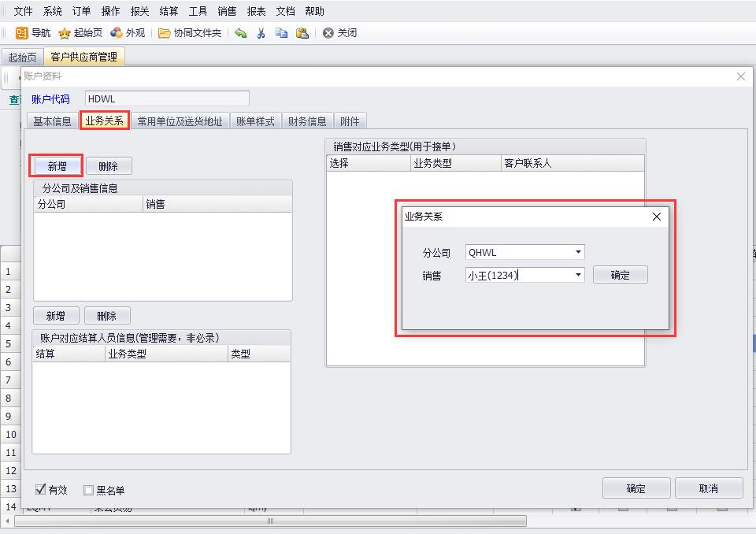Click the green undo arrow icon
This screenshot has height=534, width=756.
pos(241,33)
